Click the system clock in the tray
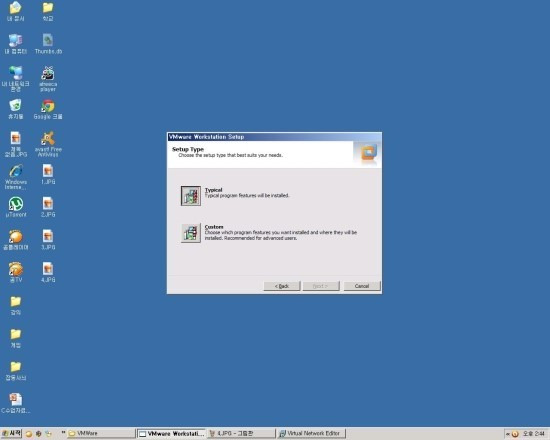This screenshot has height=440, width=550. [x=534, y=434]
